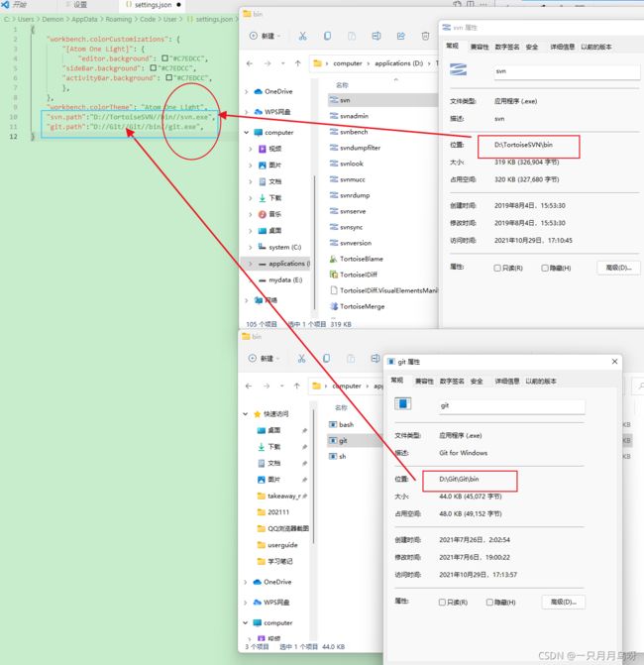The width and height of the screenshot is (644, 665).
Task: Click 名称 column header in upper Explorer
Action: click(342, 85)
